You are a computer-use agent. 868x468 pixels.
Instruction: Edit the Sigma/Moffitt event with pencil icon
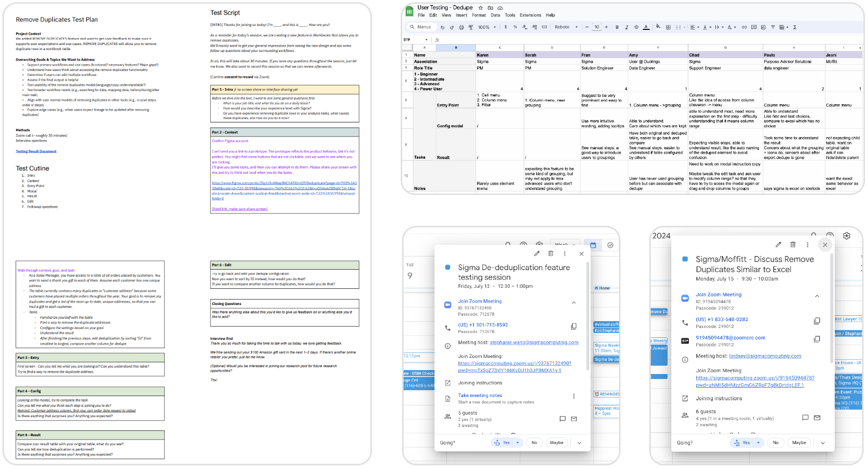click(778, 244)
